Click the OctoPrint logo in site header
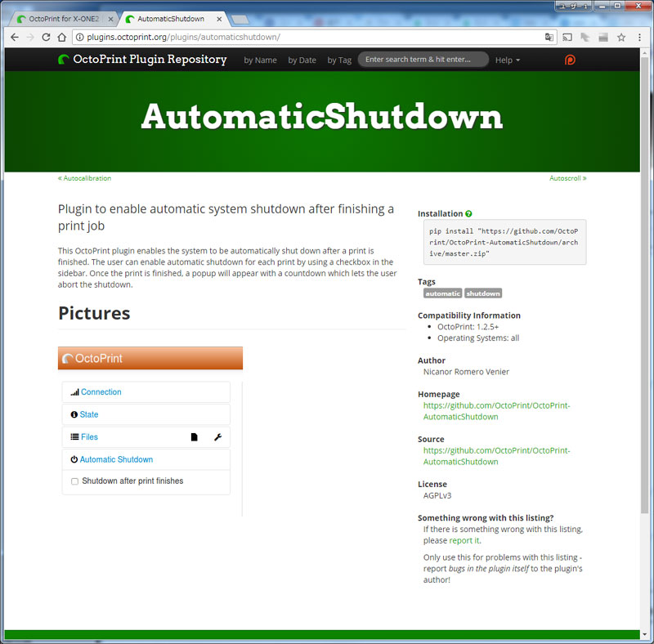Image resolution: width=654 pixels, height=644 pixels. click(x=64, y=60)
